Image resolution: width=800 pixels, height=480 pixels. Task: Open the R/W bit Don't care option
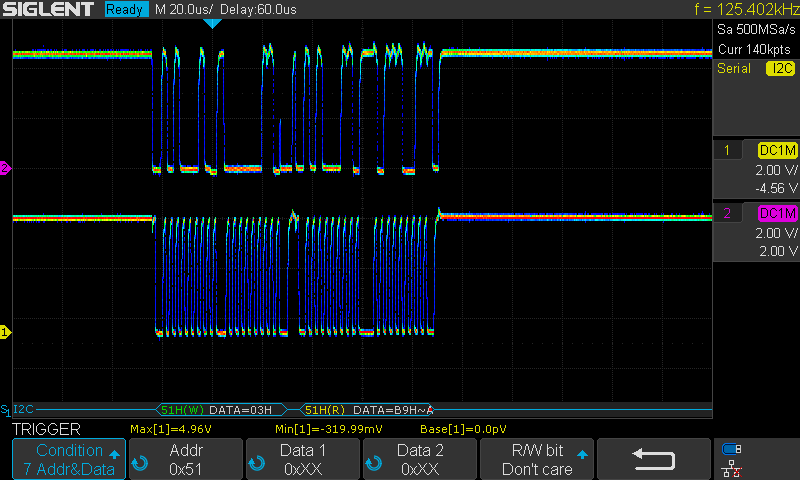(537, 459)
